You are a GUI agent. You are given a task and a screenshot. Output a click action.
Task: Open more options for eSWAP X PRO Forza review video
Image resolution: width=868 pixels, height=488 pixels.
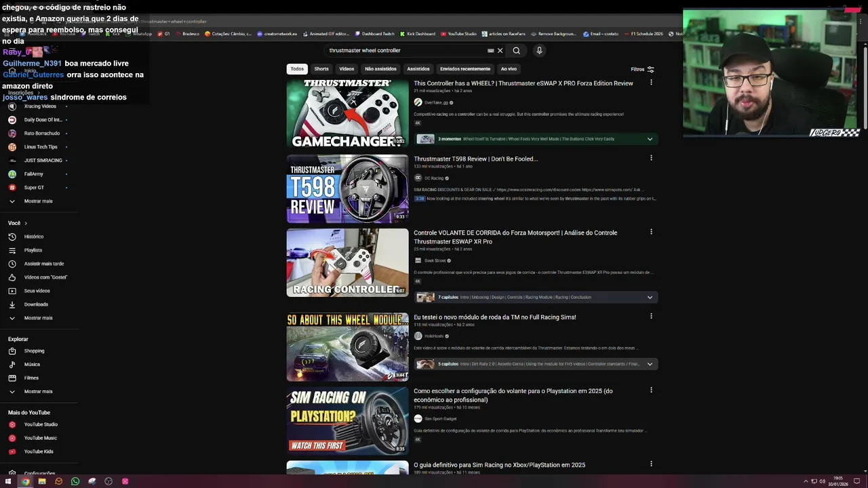651,83
